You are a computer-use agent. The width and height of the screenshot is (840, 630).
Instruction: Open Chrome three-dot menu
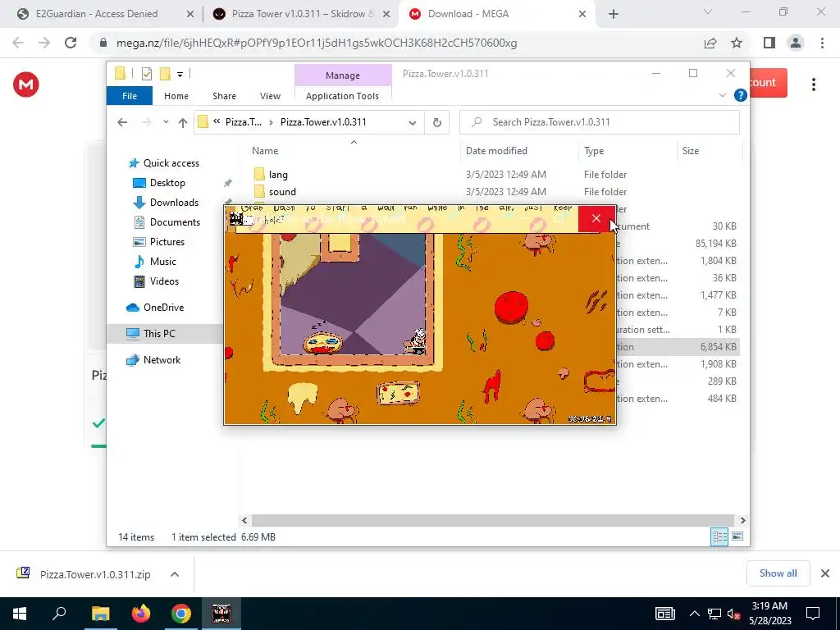[x=822, y=43]
